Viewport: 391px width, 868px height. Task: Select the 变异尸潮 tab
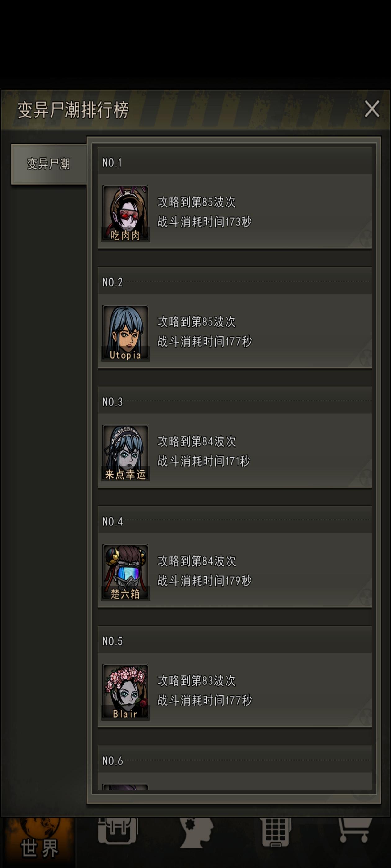49,164
